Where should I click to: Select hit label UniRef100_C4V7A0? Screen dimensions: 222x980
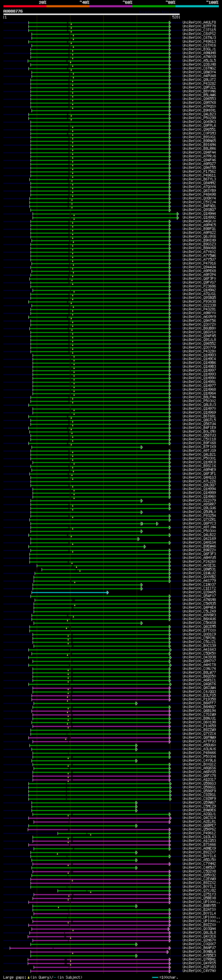[199, 971]
